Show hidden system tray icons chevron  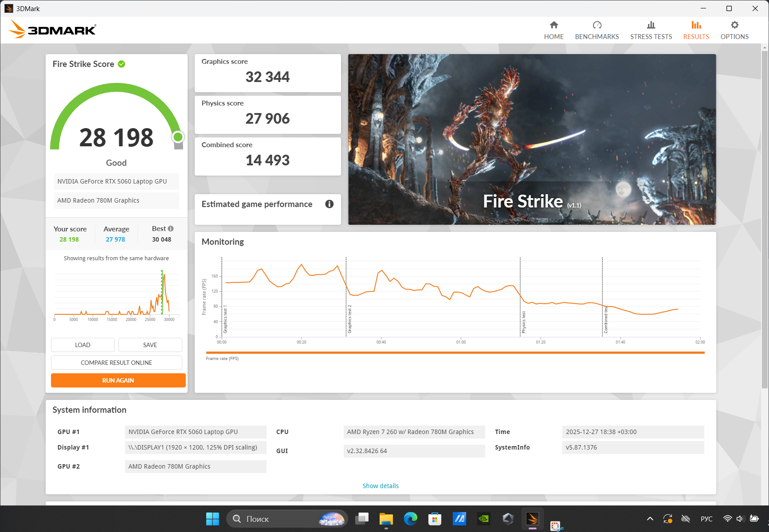(x=650, y=519)
